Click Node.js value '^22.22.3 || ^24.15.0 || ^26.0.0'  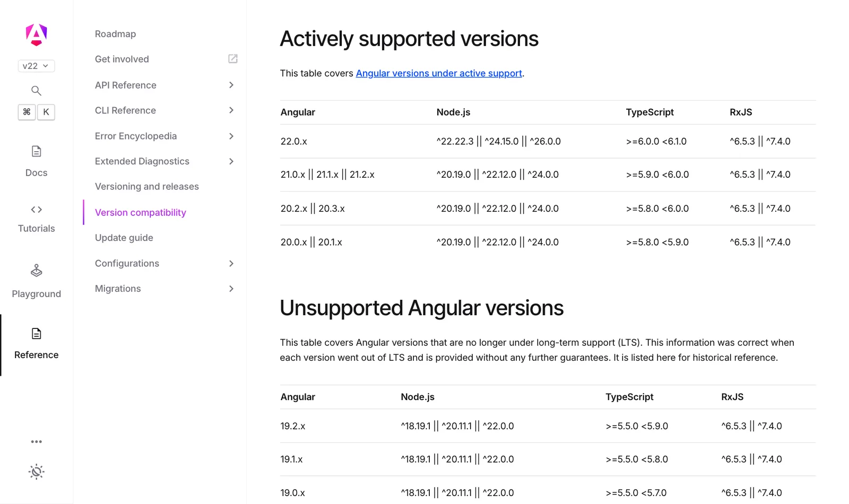point(499,142)
